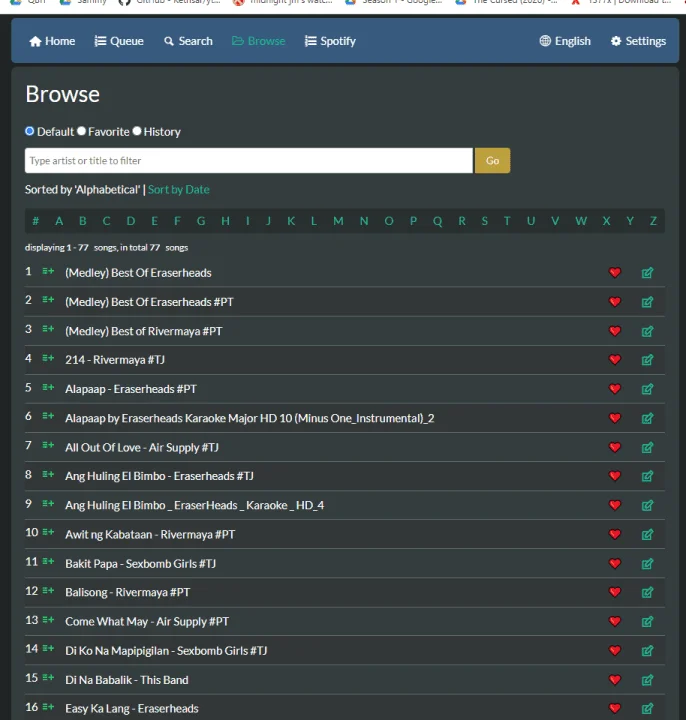Image resolution: width=686 pixels, height=720 pixels.
Task: Click title 'Ang Huling El Bimbo - Eraserheads #TJ'
Action: coord(159,476)
